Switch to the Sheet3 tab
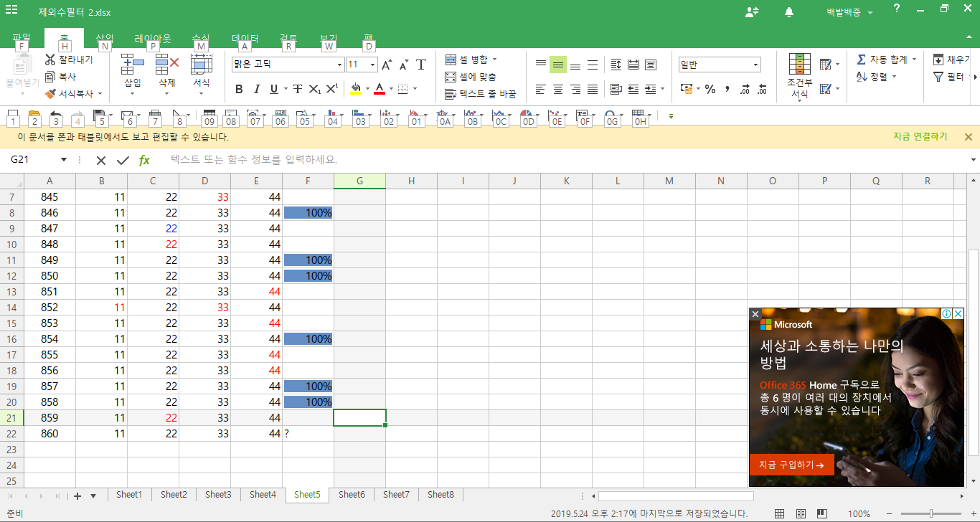980x522 pixels. [x=218, y=495]
